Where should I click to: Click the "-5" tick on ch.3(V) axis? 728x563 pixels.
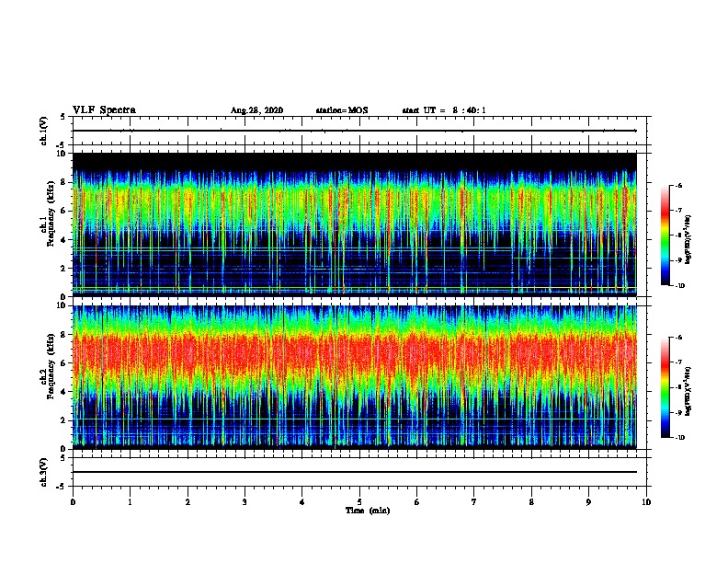pos(61,487)
